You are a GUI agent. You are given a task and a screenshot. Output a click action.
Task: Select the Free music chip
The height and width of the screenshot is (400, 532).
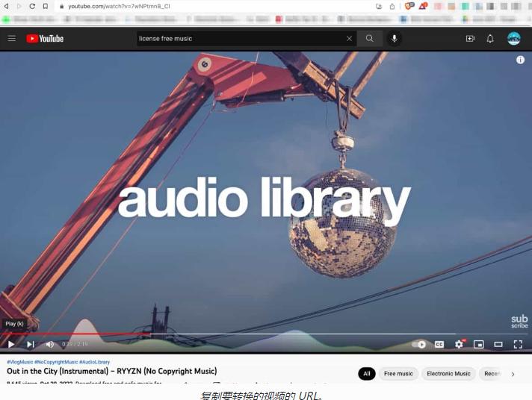coord(398,374)
